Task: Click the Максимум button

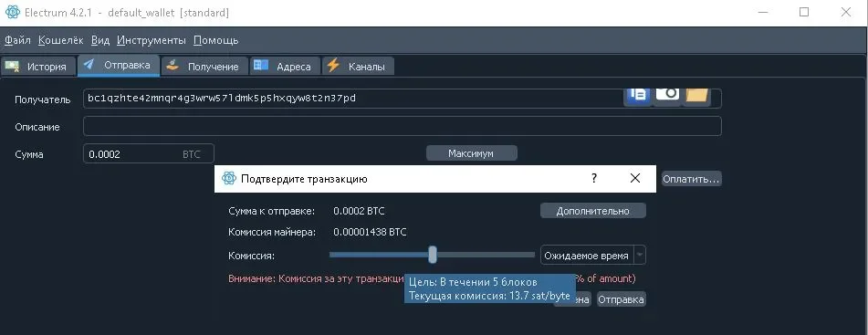Action: point(471,153)
